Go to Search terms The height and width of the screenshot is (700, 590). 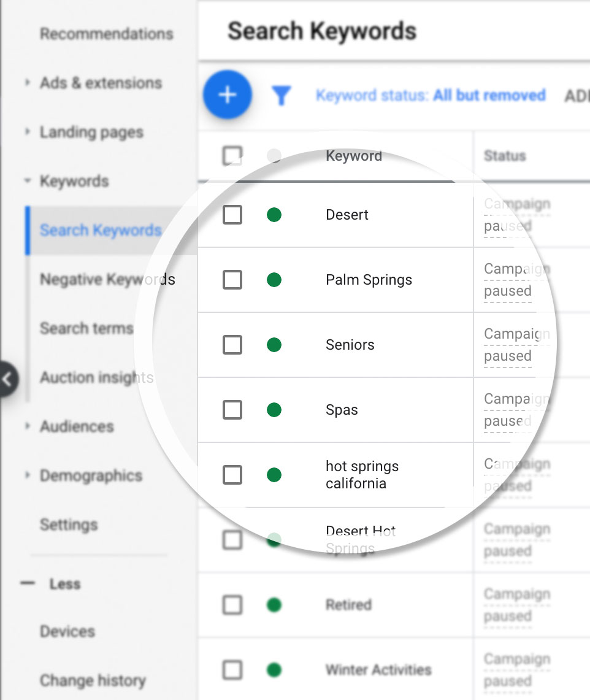pos(86,328)
